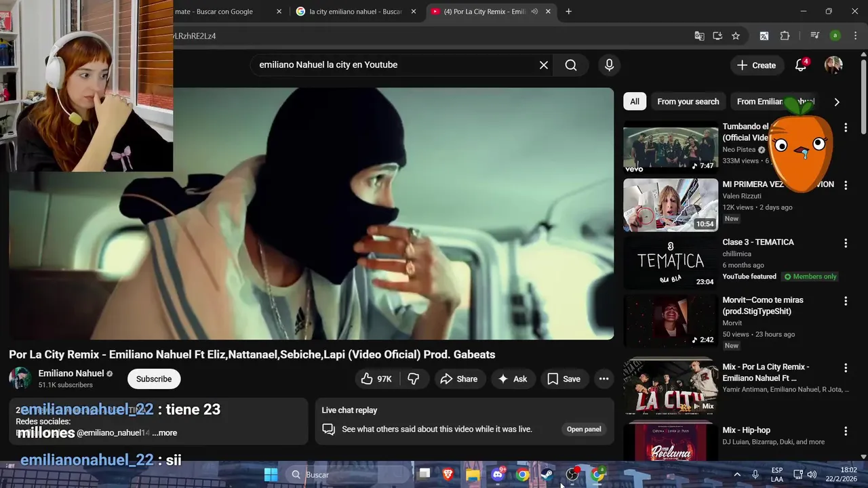Switch to 'mate - Buscar con Google' tab
The width and height of the screenshot is (868, 488).
(x=222, y=12)
